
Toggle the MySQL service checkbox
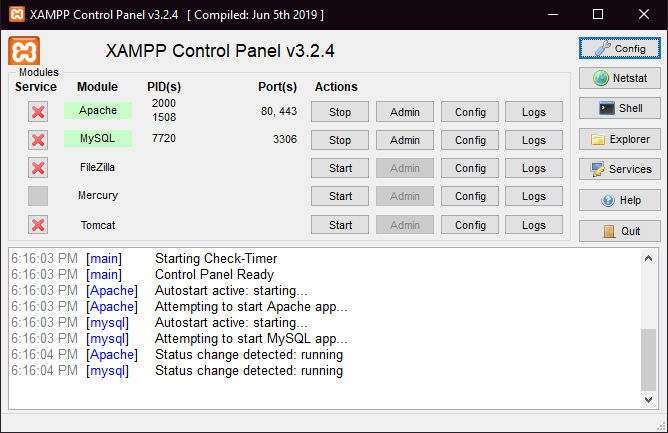tap(38, 140)
